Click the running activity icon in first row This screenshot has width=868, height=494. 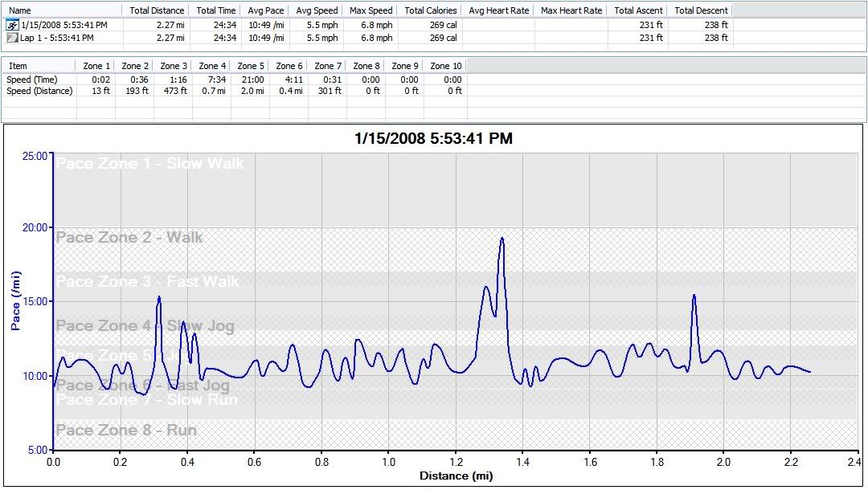pyautogui.click(x=12, y=25)
